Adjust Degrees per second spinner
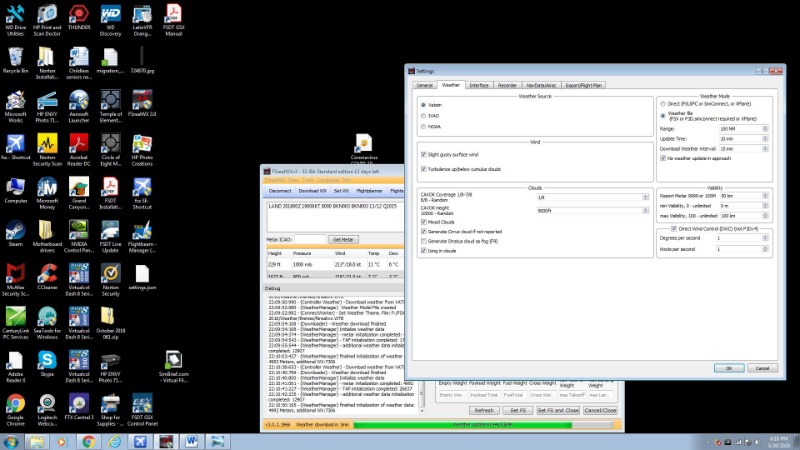800x450 pixels. point(765,238)
